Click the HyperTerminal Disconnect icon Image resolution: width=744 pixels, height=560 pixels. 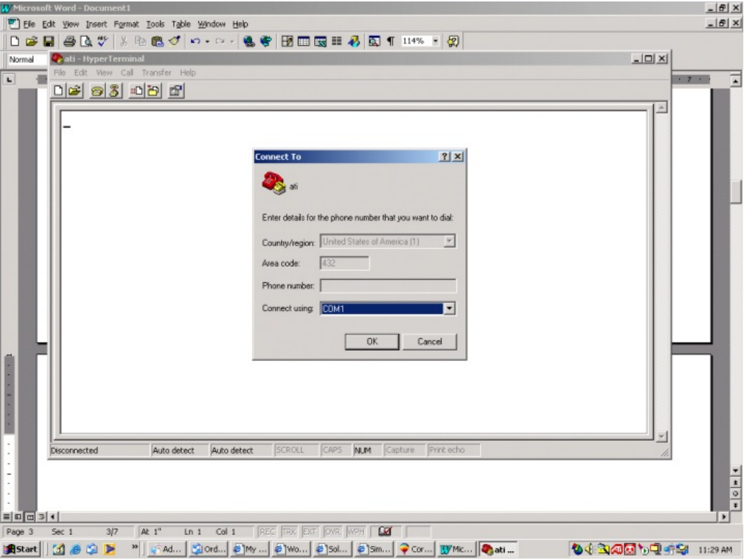pos(114,91)
